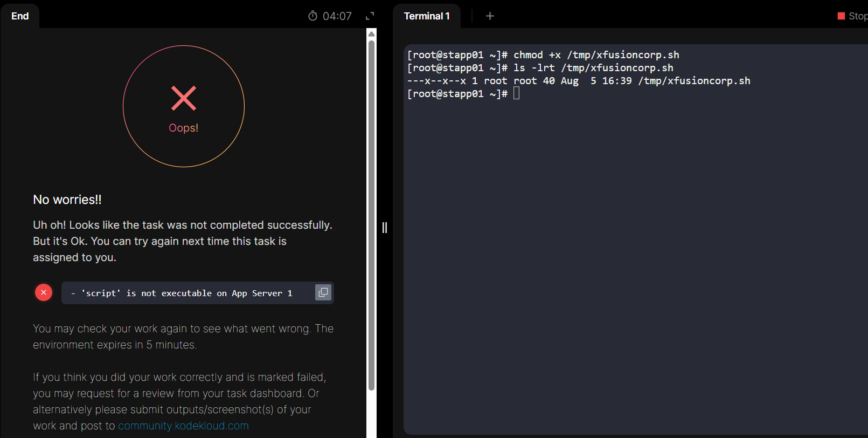Switch to the End tab
Image resolution: width=868 pixels, height=438 pixels.
(20, 16)
